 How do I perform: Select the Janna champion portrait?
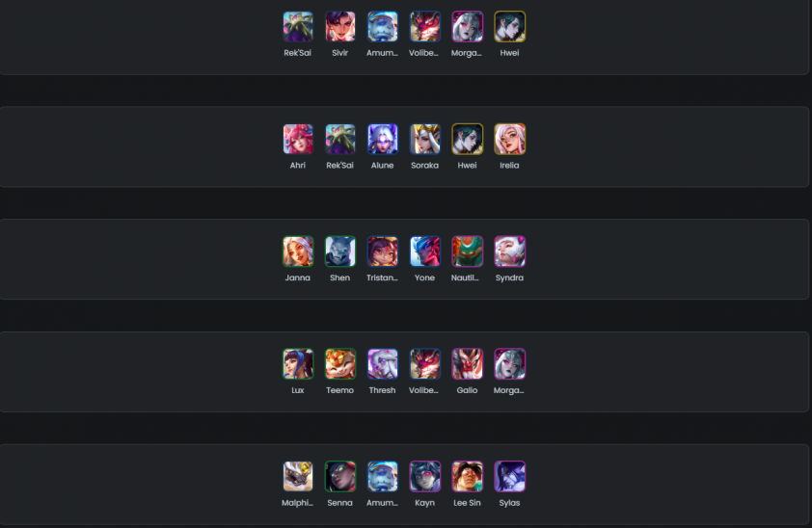pos(298,251)
